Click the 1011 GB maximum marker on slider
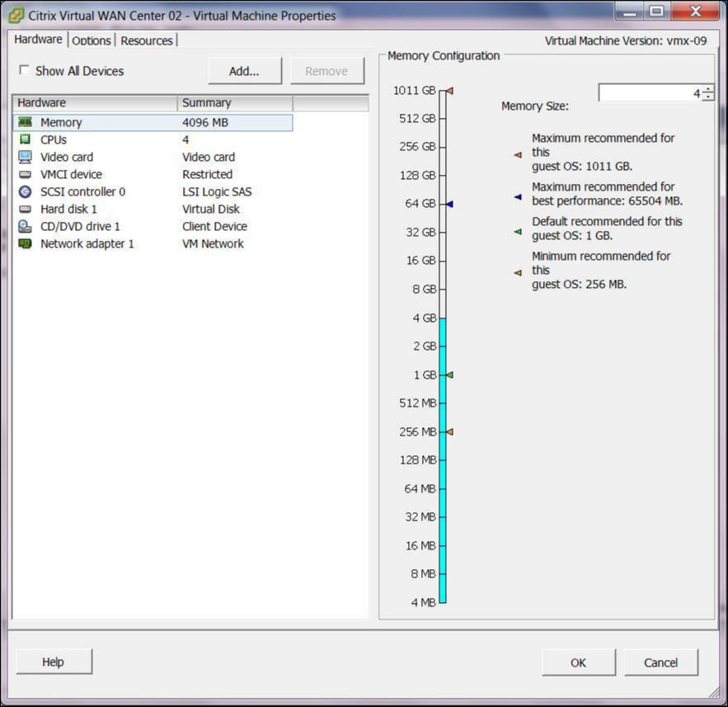 point(449,91)
